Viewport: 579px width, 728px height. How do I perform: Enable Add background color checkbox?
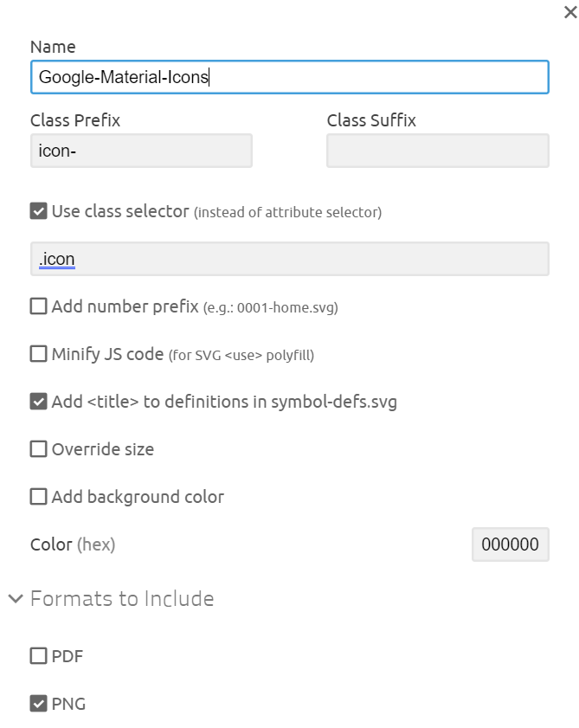pos(39,497)
